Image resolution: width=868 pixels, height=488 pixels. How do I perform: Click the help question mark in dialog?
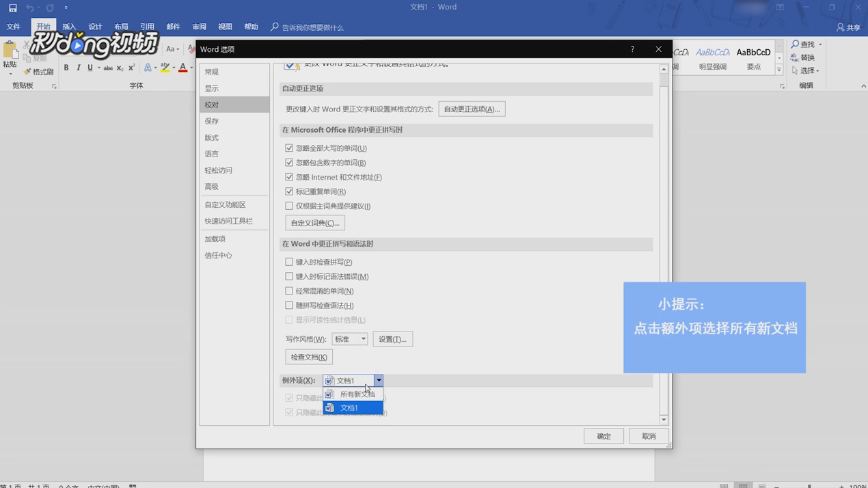coord(632,49)
